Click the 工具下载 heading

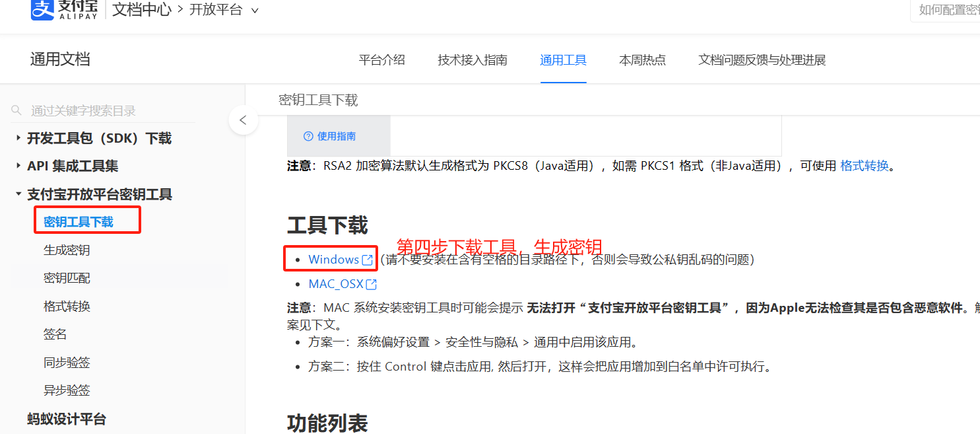(327, 225)
